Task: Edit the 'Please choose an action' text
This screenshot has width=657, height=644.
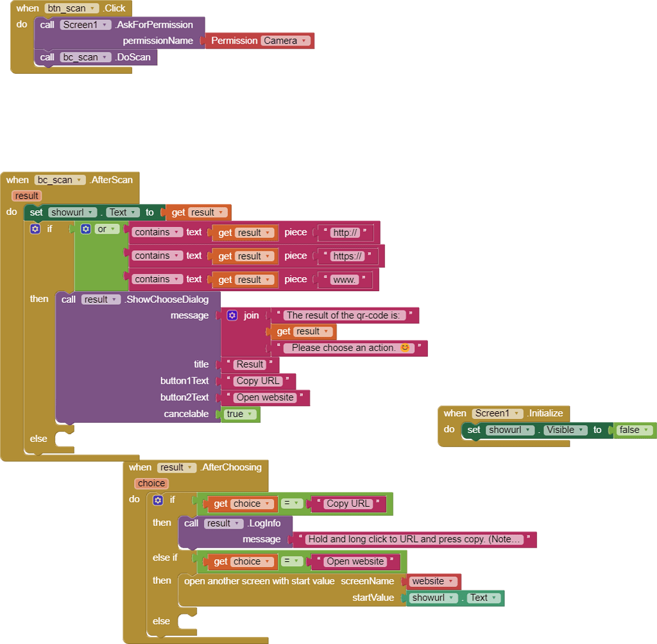Action: pos(349,348)
